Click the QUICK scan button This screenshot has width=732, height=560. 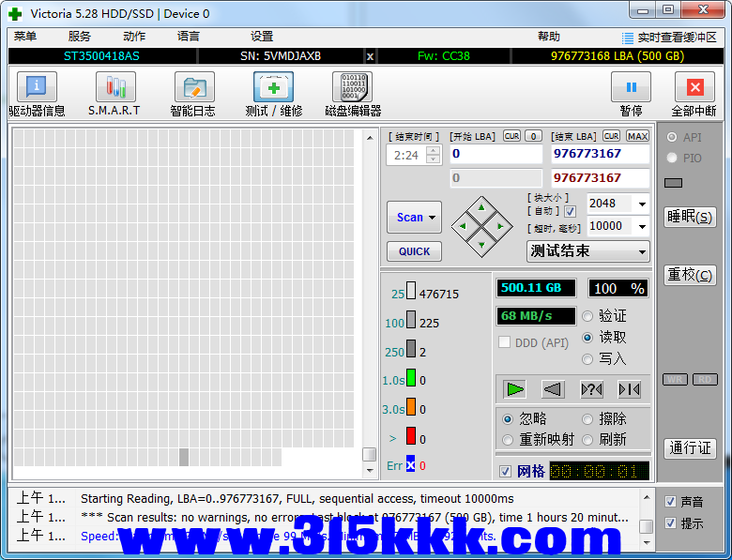coord(414,251)
